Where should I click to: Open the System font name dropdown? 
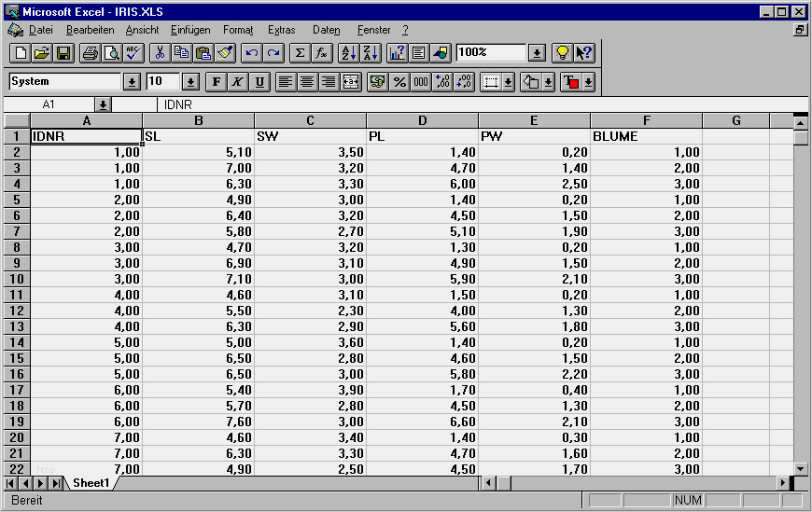click(132, 82)
